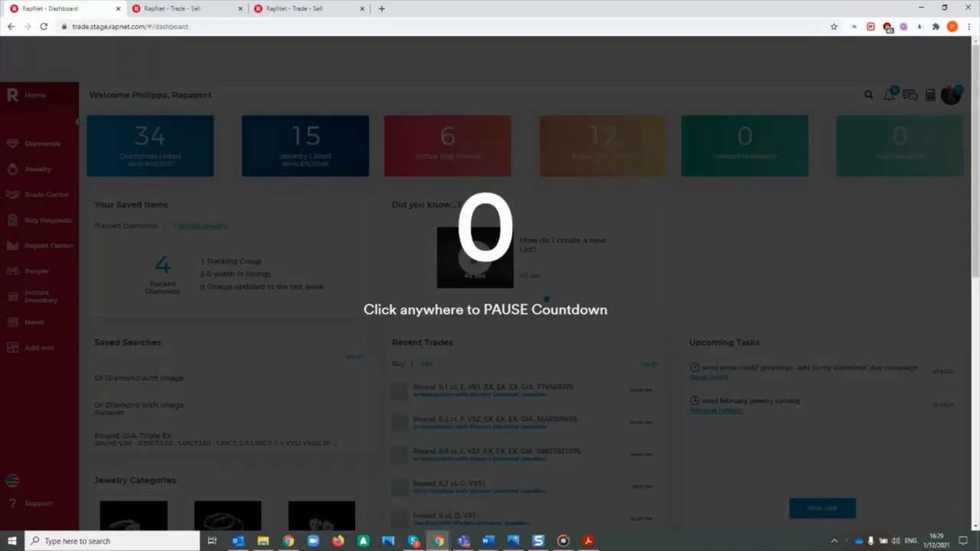Open the Richard Fellows link
This screenshot has width=980, height=551.
pos(716,410)
